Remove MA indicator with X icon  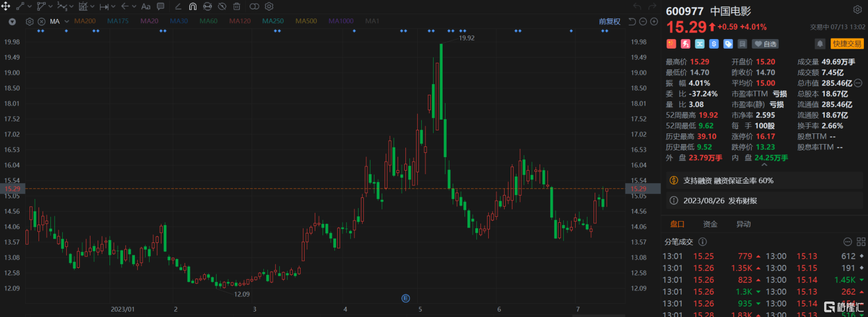(x=41, y=21)
